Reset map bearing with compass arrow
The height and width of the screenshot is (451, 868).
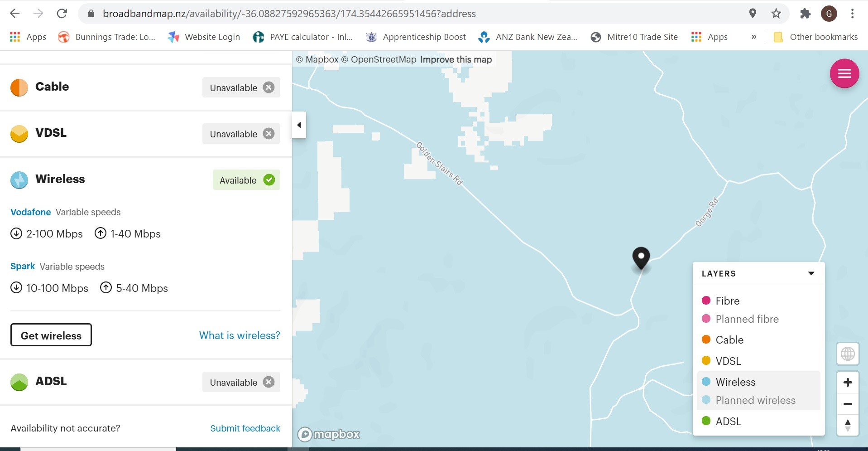[x=848, y=425]
